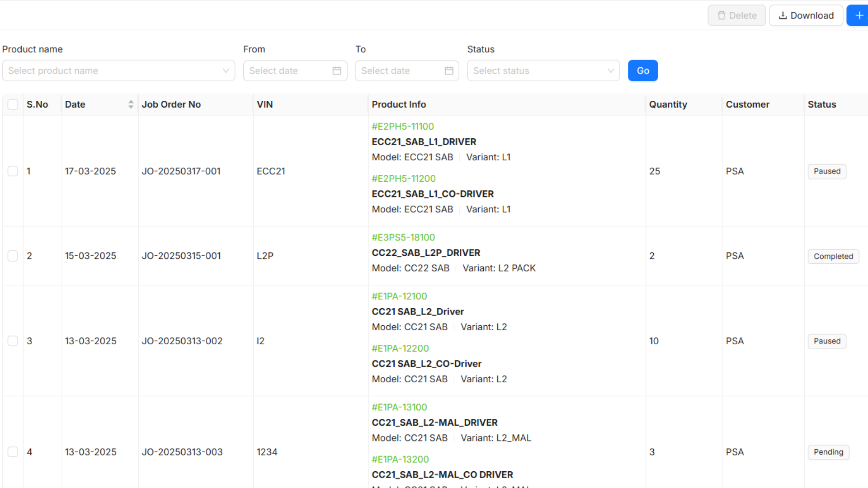The image size is (868, 488).
Task: Click Completed status tag for row 2
Action: [x=833, y=256]
